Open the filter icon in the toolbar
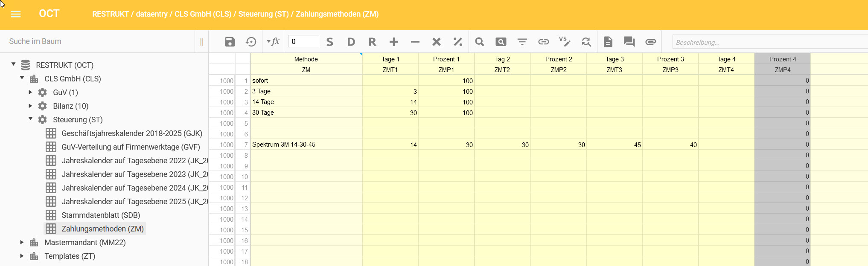This screenshot has height=266, width=868. pos(522,42)
